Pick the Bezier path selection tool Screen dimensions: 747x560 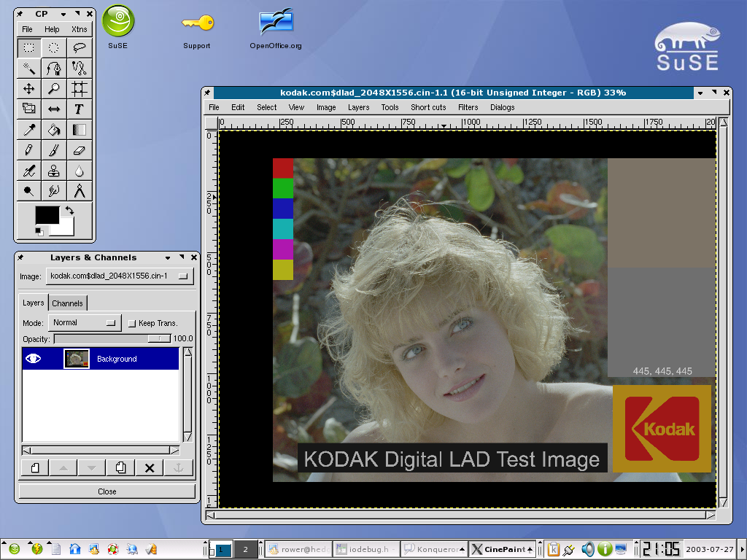[54, 67]
